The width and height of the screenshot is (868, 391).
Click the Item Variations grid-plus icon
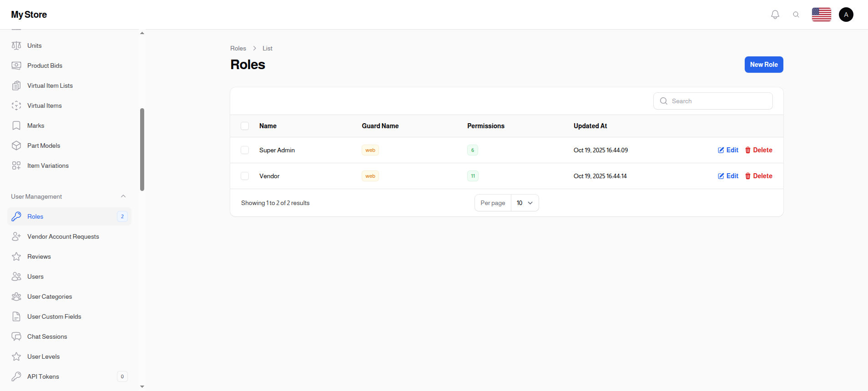(16, 165)
